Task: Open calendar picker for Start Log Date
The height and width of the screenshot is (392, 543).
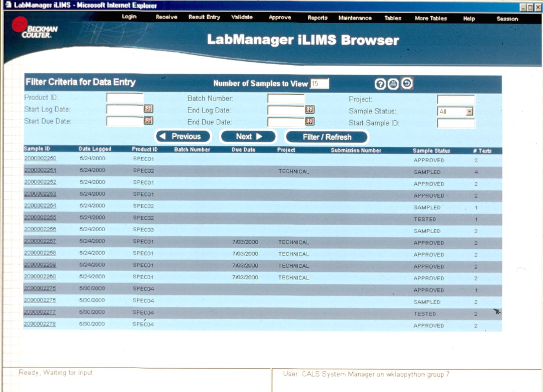Action: pyautogui.click(x=148, y=109)
